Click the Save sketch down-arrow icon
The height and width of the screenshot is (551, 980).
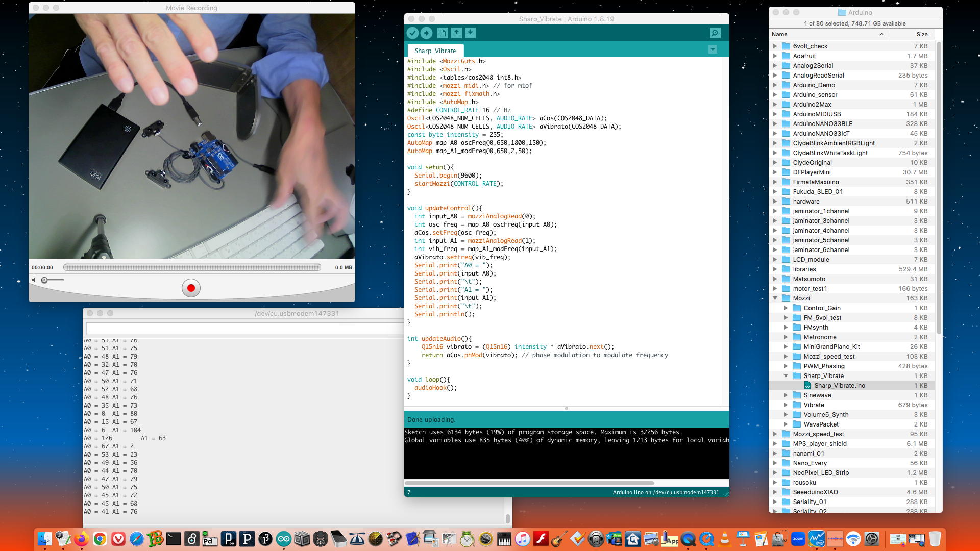(470, 33)
